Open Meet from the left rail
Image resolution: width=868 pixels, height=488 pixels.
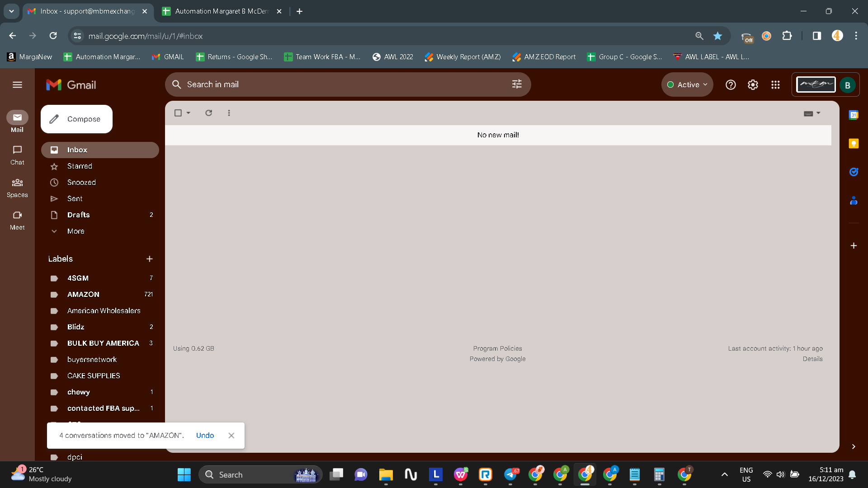(x=17, y=220)
